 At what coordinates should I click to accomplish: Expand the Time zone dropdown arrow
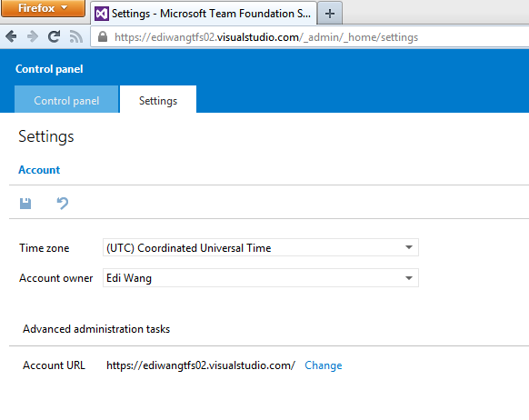409,247
